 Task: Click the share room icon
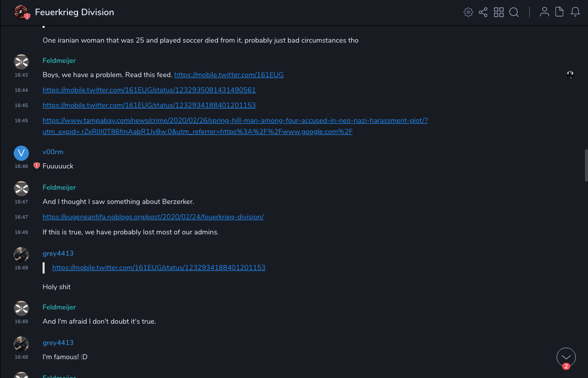pos(483,12)
